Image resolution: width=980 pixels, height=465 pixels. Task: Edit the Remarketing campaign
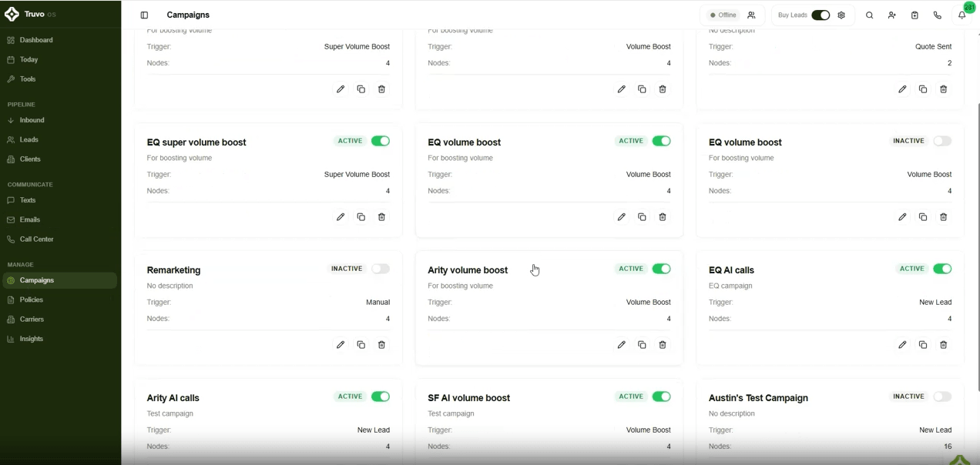pyautogui.click(x=341, y=345)
